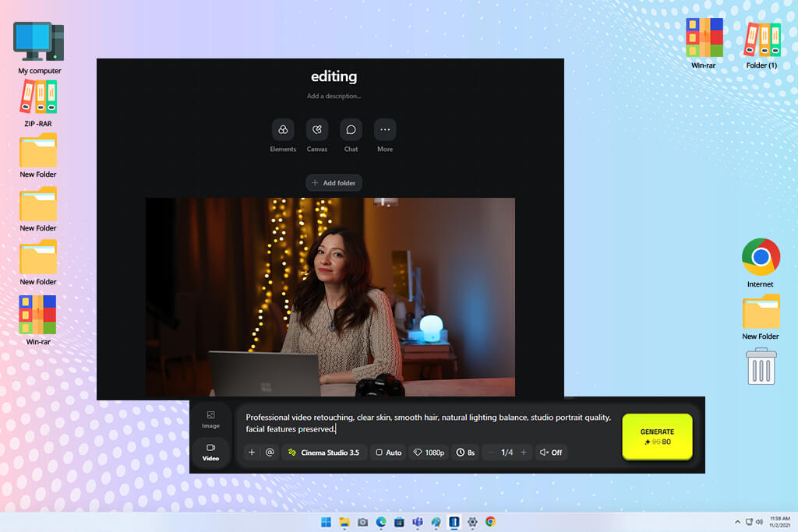Launch Chrome from the taskbar
The height and width of the screenshot is (532, 798).
click(x=491, y=522)
